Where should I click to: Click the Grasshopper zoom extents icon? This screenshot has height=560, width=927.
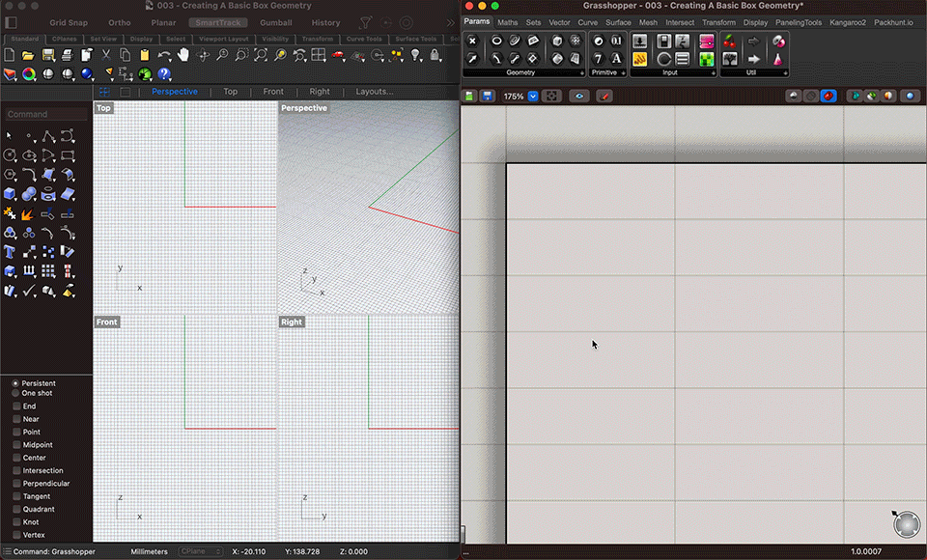(551, 97)
